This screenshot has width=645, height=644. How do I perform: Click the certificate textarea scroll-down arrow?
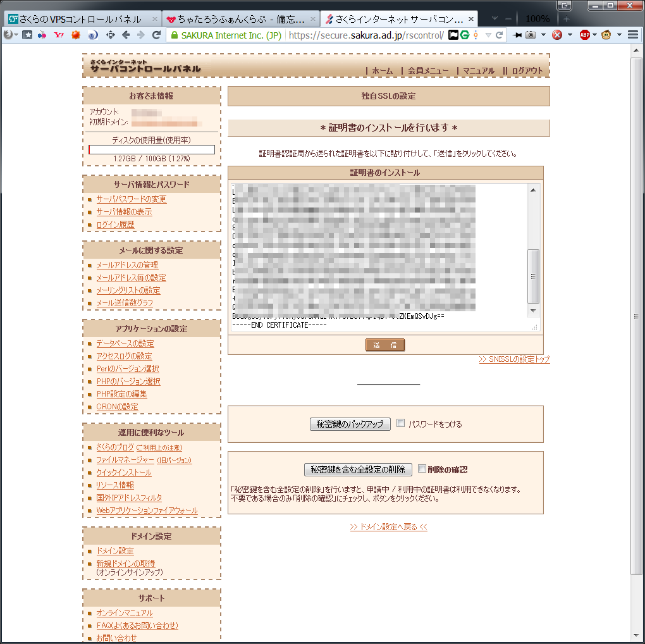tap(533, 311)
